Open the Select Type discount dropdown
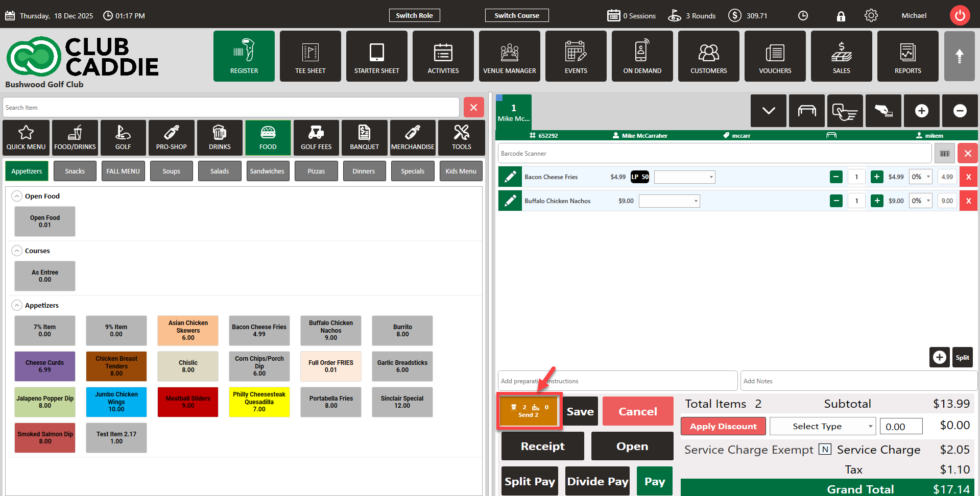This screenshot has width=980, height=496. (x=822, y=427)
